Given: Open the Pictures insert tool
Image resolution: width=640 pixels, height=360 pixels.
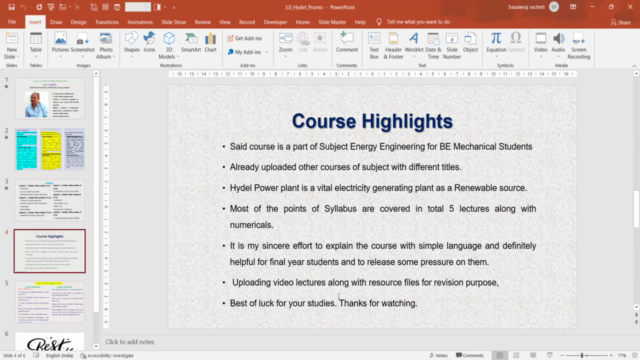Looking at the screenshot, I should coord(60,45).
